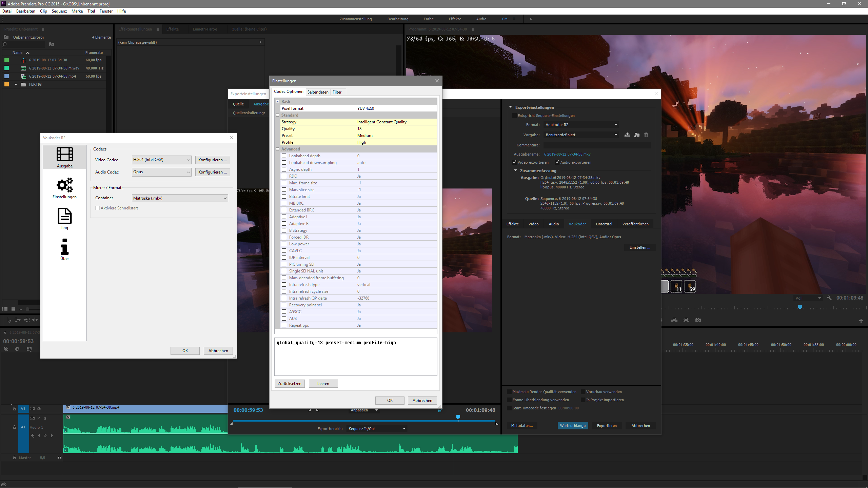868x488 pixels.
Task: Click the save preset icon next to Vorgabe
Action: pyautogui.click(x=627, y=135)
